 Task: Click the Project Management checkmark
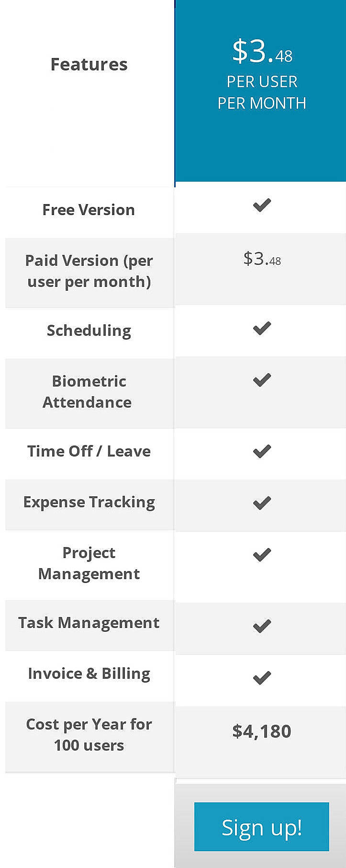(261, 554)
